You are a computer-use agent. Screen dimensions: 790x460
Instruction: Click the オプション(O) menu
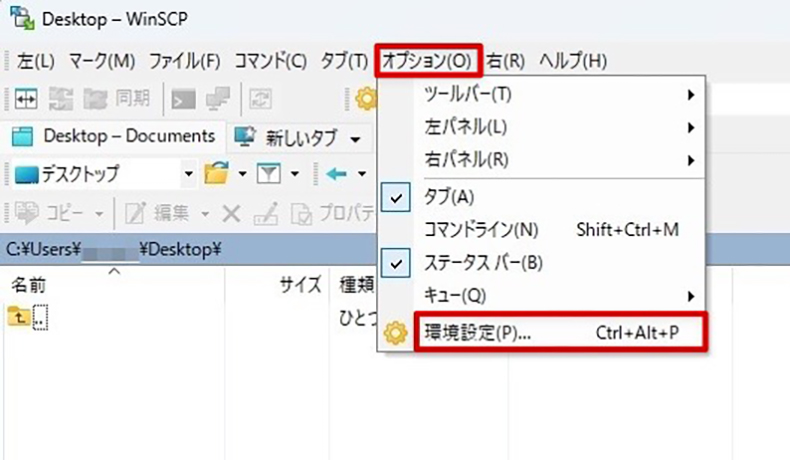(x=428, y=61)
